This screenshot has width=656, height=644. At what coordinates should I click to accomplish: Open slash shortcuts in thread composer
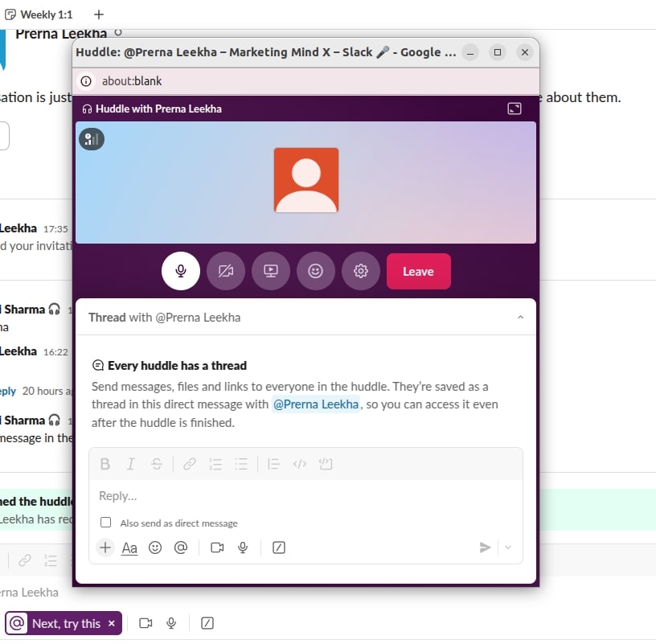pyautogui.click(x=279, y=548)
